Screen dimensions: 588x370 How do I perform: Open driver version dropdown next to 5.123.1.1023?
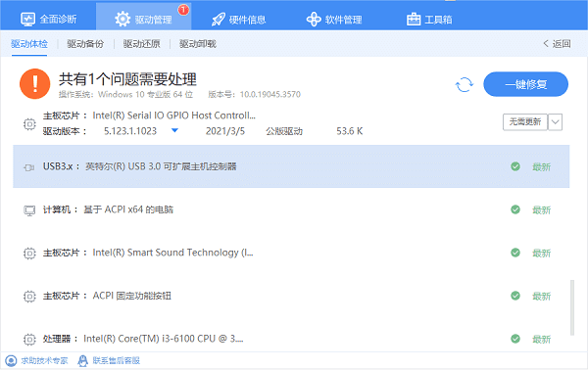tap(174, 131)
